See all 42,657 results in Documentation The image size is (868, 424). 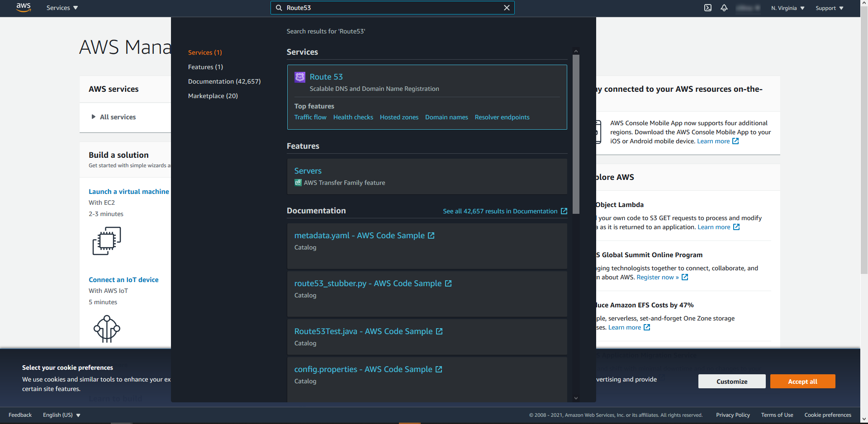point(500,211)
